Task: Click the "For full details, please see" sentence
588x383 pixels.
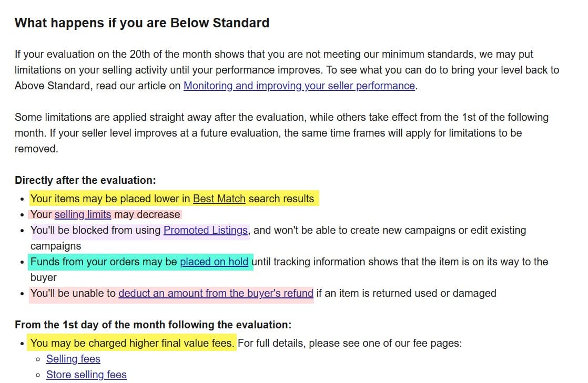Action: pyautogui.click(x=349, y=343)
